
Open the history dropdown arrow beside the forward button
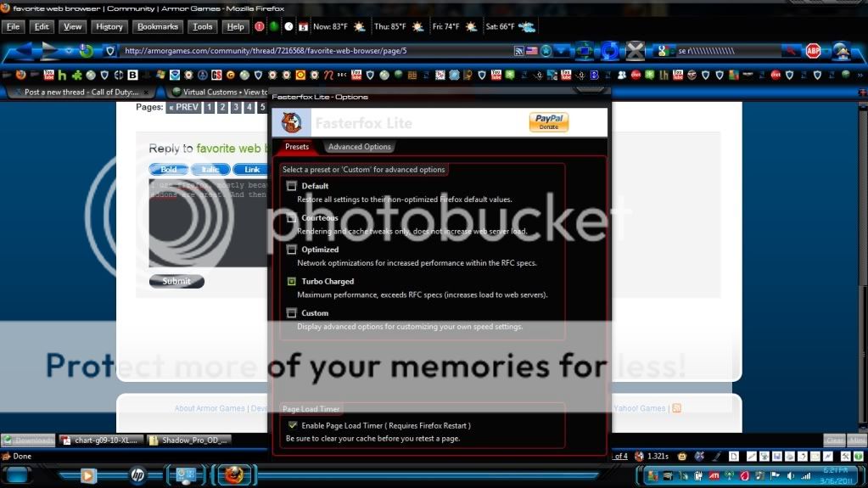[69, 51]
